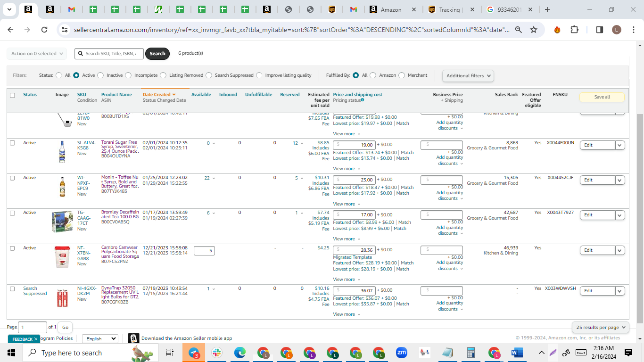This screenshot has height=362, width=644.
Task: Open the Windows Start menu
Action: point(11,353)
